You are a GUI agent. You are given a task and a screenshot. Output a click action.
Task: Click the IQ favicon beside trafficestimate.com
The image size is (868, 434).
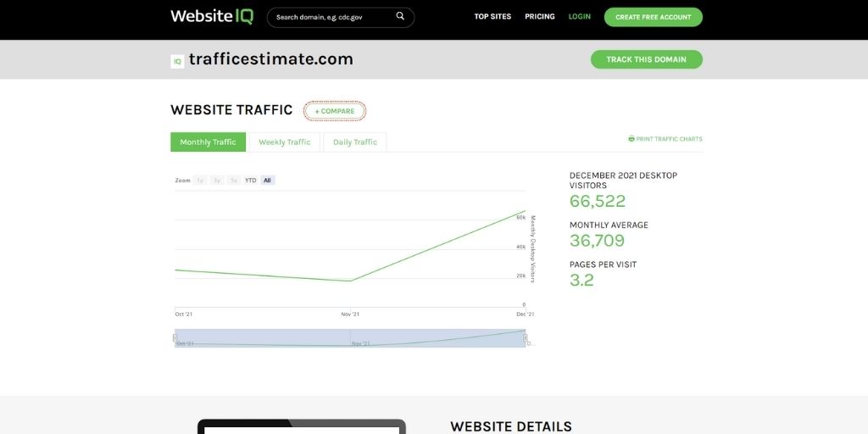tap(177, 61)
